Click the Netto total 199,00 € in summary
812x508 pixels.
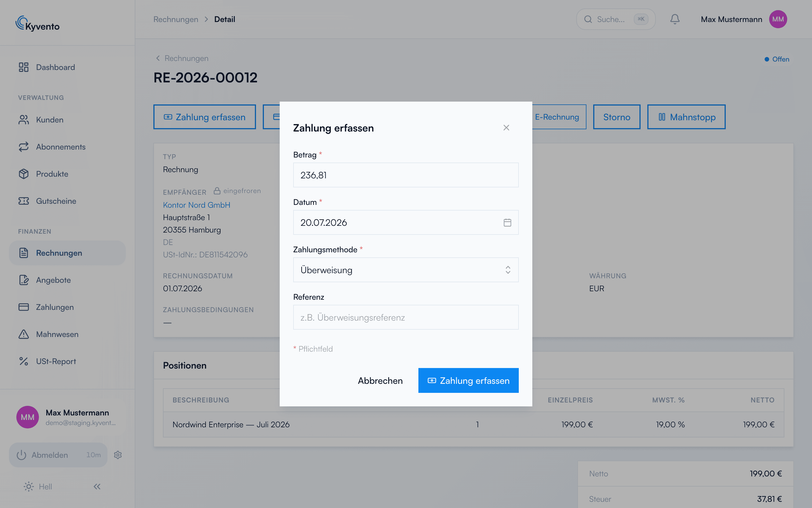coord(766,473)
